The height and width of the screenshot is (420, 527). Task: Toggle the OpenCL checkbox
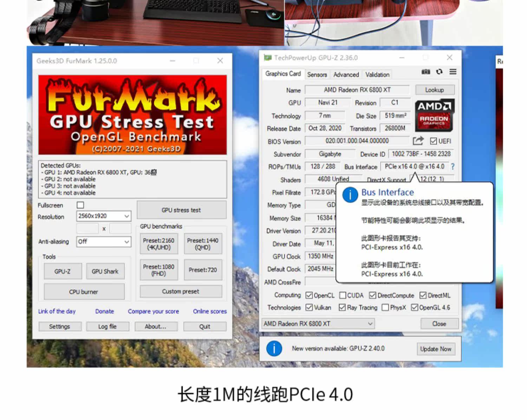click(x=309, y=295)
